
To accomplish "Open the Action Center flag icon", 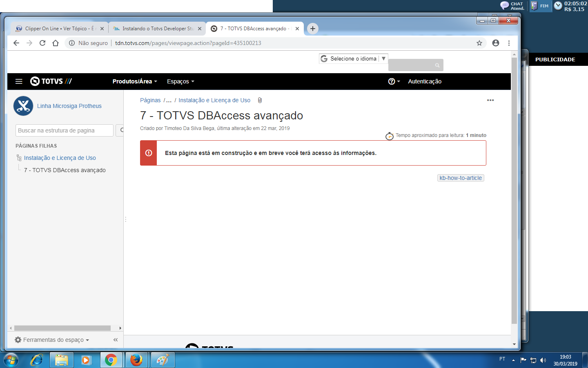I will (x=523, y=360).
